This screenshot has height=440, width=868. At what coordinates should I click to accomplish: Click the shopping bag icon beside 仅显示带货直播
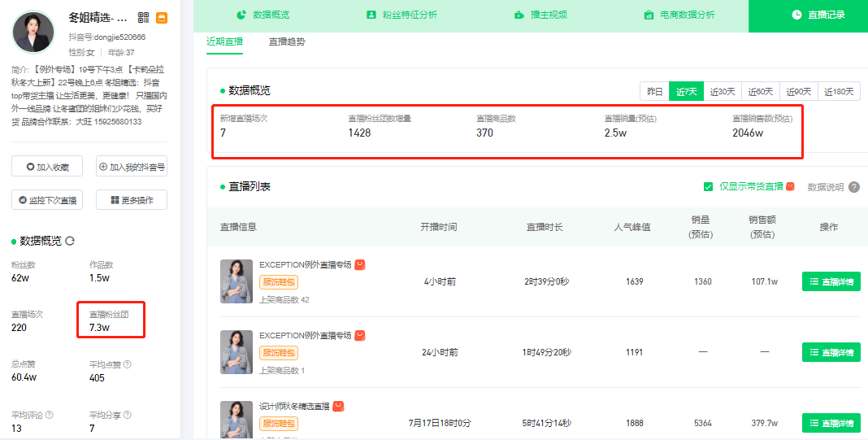(791, 186)
